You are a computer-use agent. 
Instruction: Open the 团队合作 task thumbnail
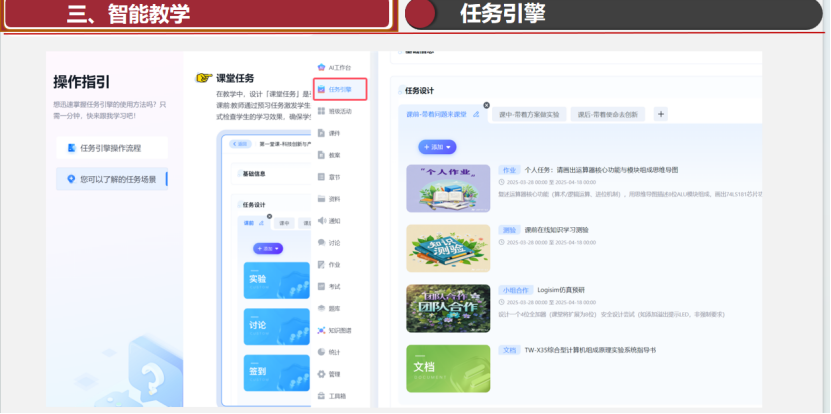447,308
